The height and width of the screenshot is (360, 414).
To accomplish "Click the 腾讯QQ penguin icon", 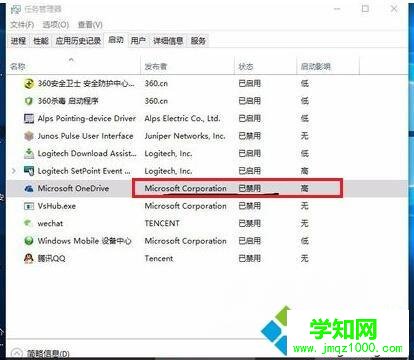I will click(x=29, y=258).
